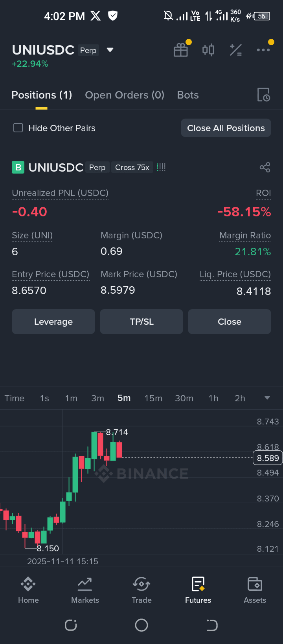Switch to Open Orders (0) tab

coord(125,95)
